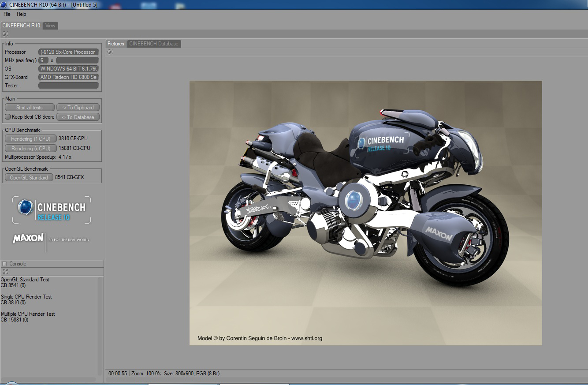Click the "15881 CB-CPU" score value
The height and width of the screenshot is (385, 588).
[74, 148]
